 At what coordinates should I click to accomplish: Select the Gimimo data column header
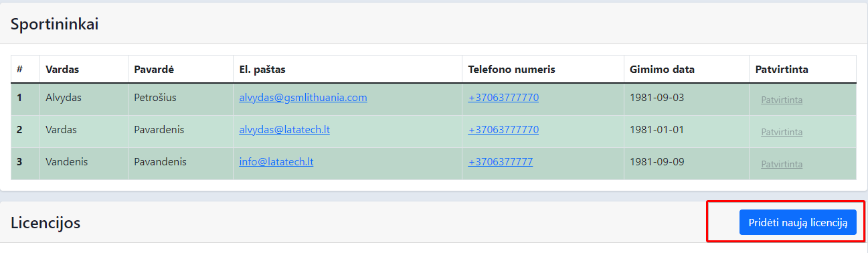[x=662, y=70]
